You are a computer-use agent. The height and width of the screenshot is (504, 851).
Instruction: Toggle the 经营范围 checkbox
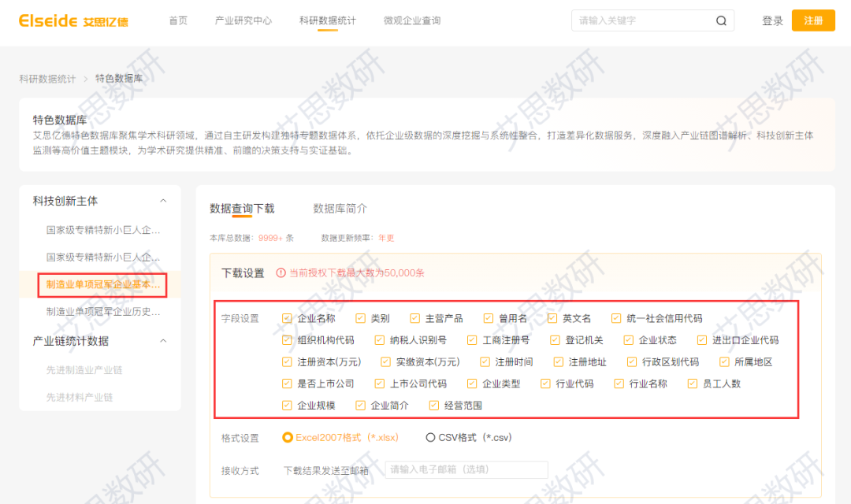pyautogui.click(x=433, y=406)
